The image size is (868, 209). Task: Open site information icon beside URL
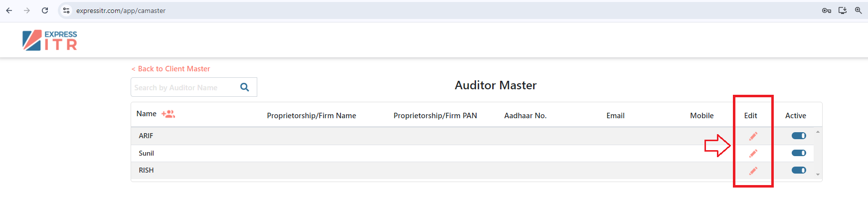[66, 10]
